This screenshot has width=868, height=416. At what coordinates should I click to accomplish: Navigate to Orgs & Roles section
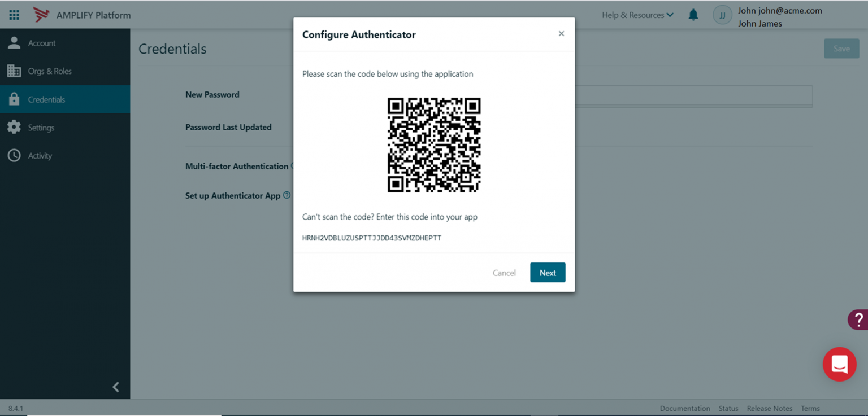pyautogui.click(x=50, y=71)
